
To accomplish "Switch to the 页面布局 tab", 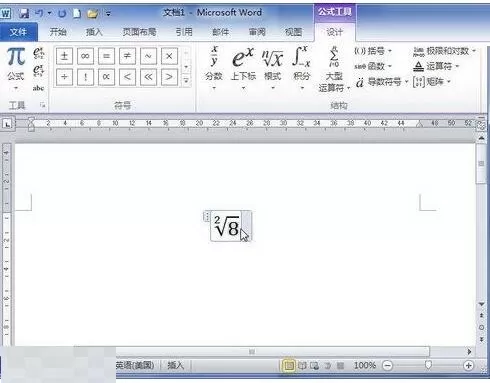I will [x=139, y=32].
